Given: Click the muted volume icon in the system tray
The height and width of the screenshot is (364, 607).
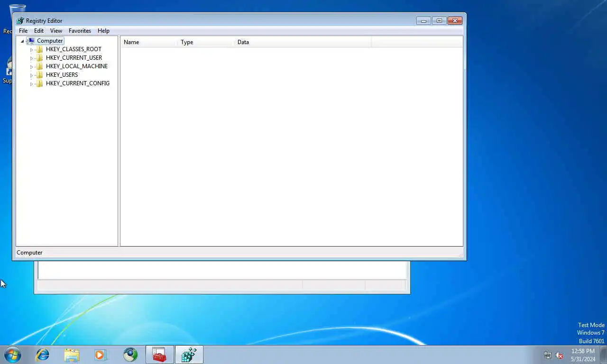Looking at the screenshot, I should 559,355.
